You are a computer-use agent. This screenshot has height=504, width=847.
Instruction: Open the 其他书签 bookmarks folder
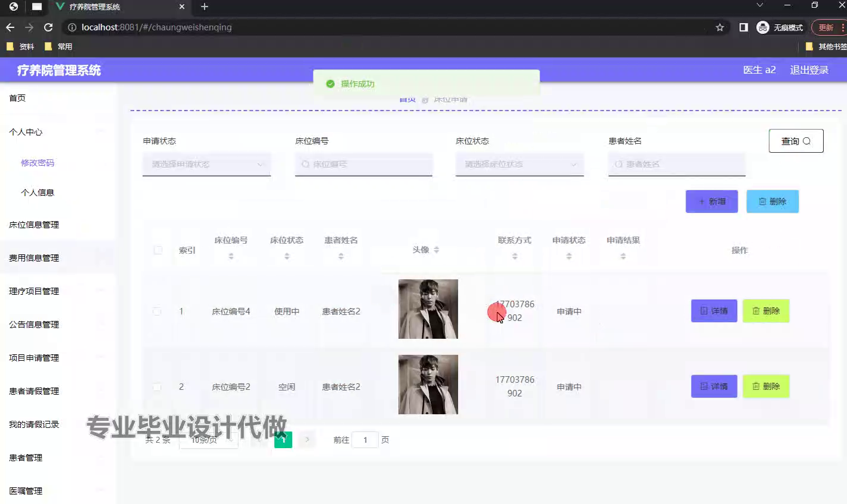click(826, 46)
